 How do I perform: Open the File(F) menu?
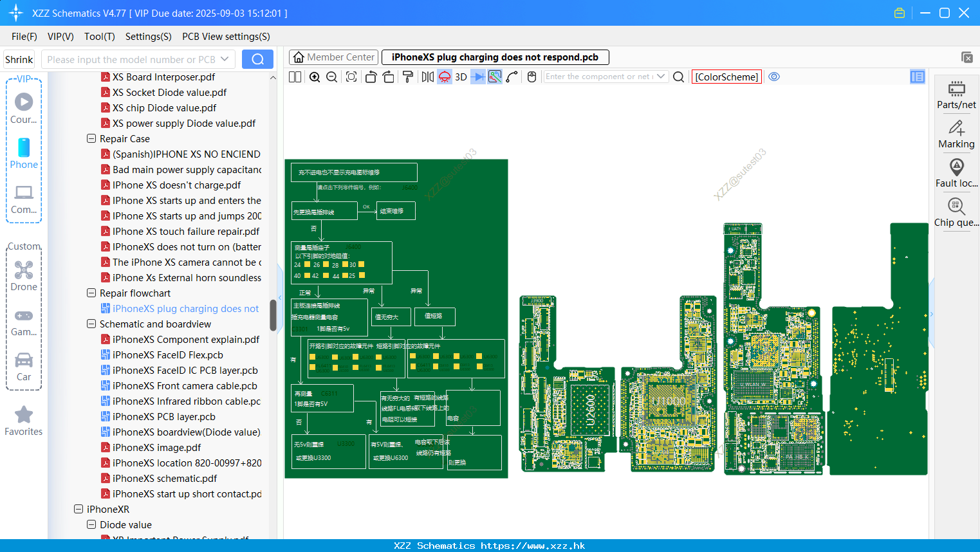coord(24,37)
